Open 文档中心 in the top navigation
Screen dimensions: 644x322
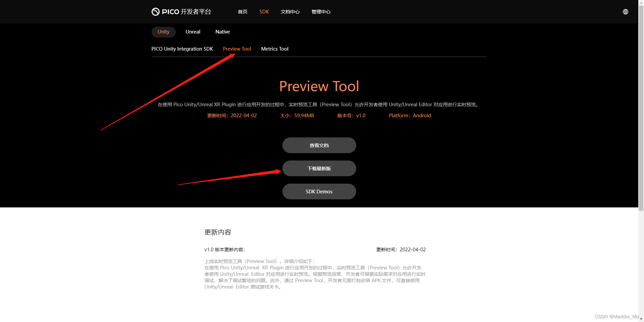pyautogui.click(x=290, y=12)
